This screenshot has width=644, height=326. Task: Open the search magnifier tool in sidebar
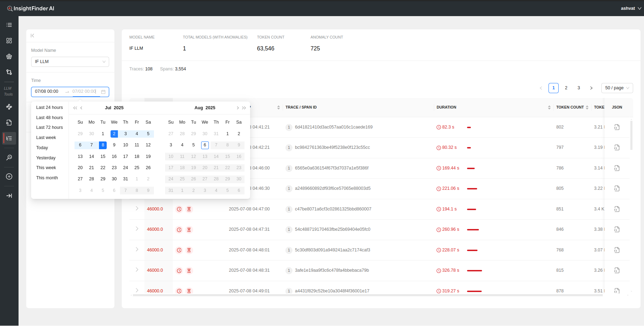tap(9, 158)
